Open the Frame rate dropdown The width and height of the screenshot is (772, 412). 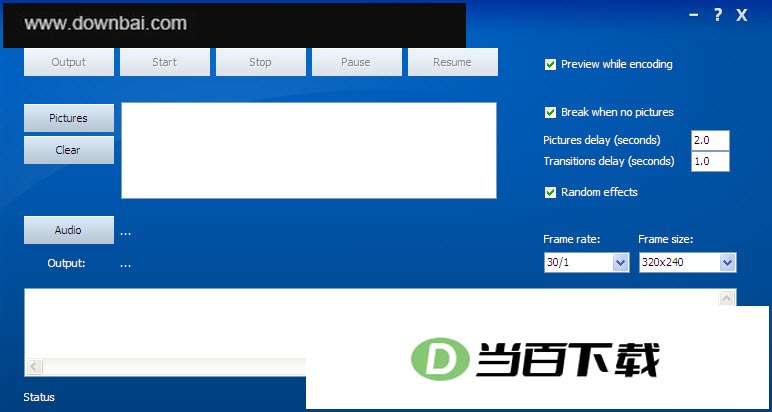point(621,263)
